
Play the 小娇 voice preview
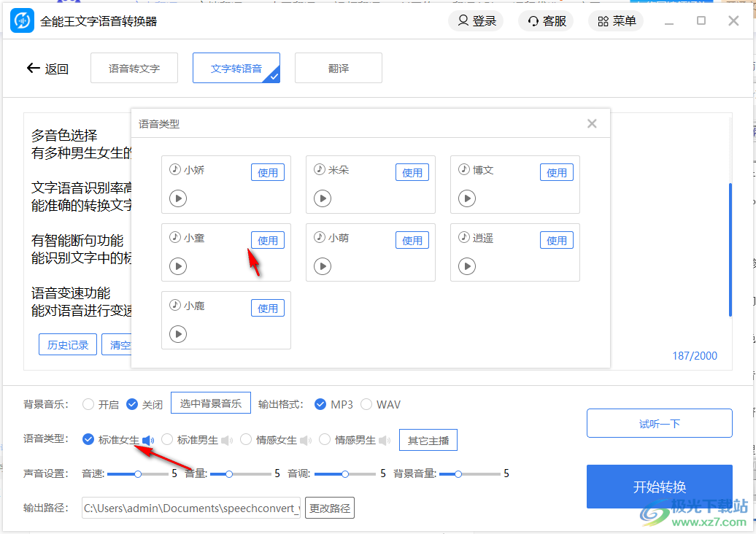(x=177, y=198)
